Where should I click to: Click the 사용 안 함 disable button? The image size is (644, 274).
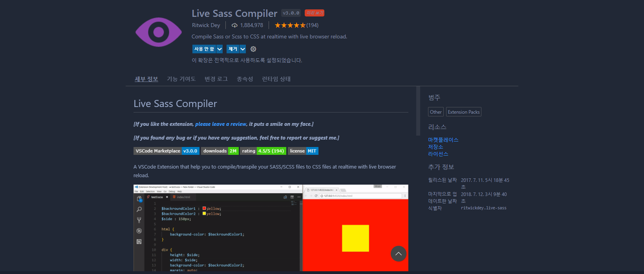pyautogui.click(x=204, y=49)
